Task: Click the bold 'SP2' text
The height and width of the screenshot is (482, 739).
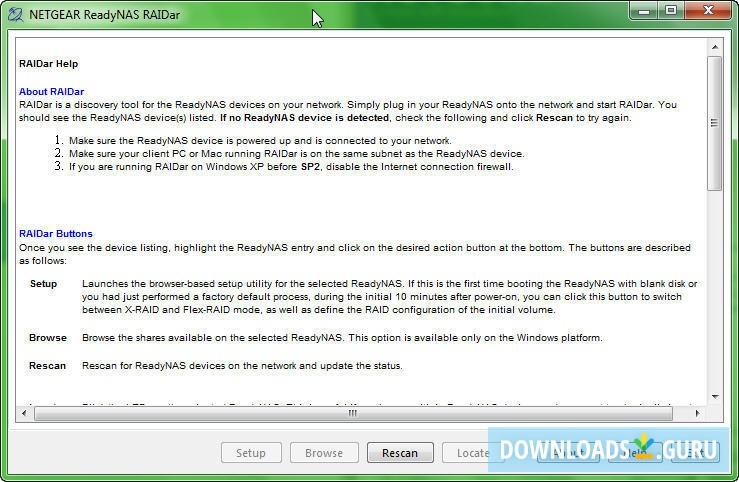Action: (310, 167)
